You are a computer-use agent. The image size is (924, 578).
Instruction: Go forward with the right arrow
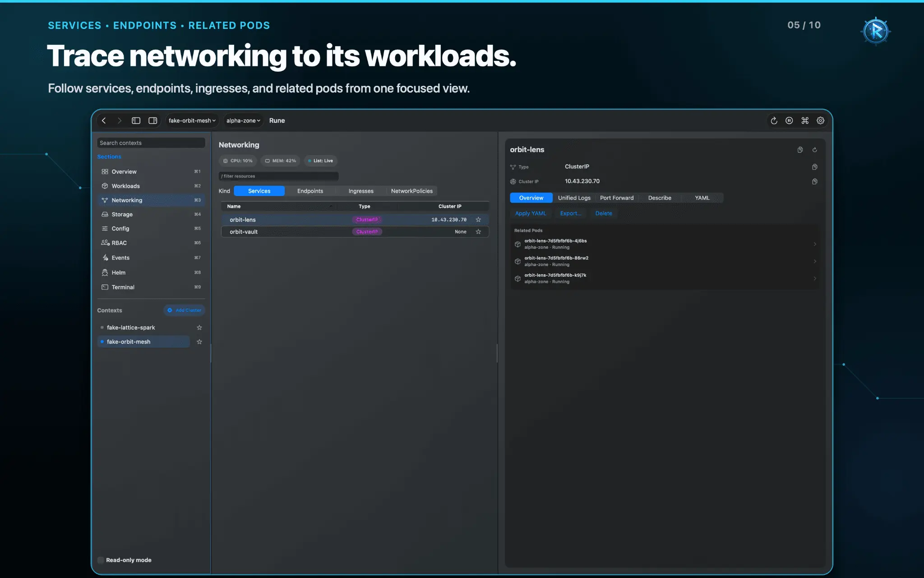pyautogui.click(x=119, y=121)
